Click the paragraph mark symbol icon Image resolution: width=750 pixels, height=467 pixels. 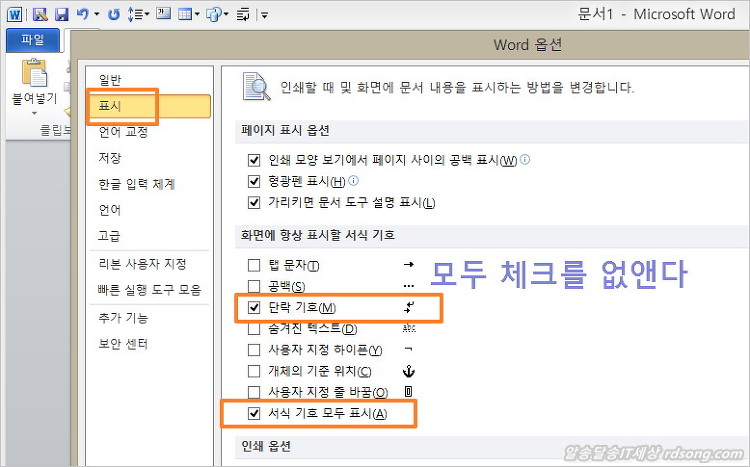tap(409, 307)
